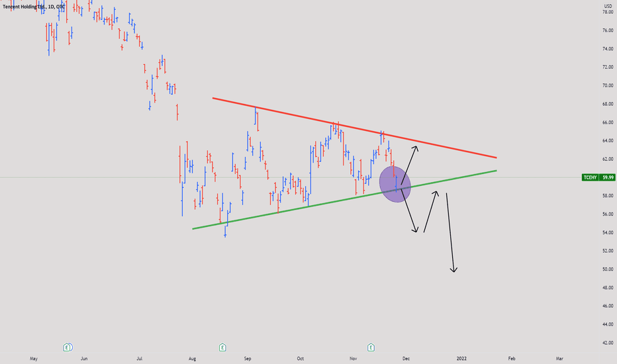Open the earnings marker in mid-November
The image size is (617, 364).
371,347
